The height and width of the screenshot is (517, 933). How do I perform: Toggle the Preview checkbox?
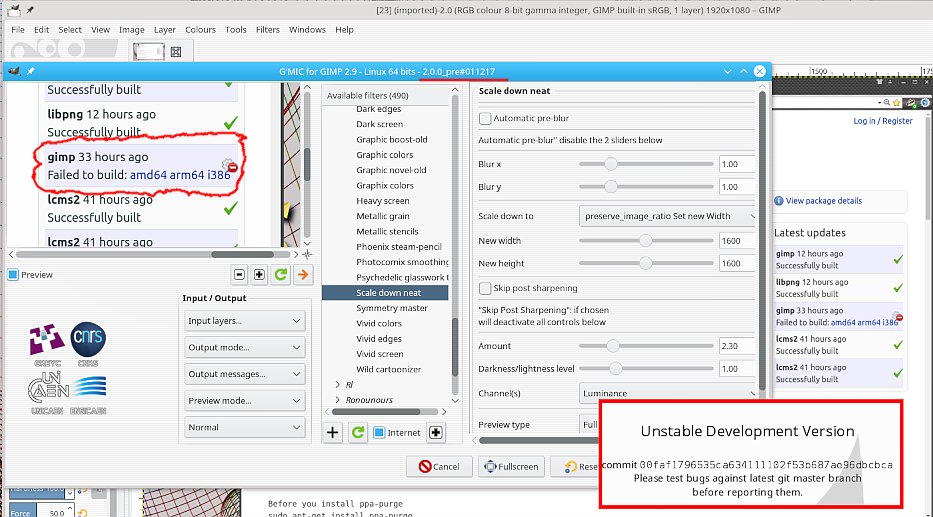(x=13, y=275)
